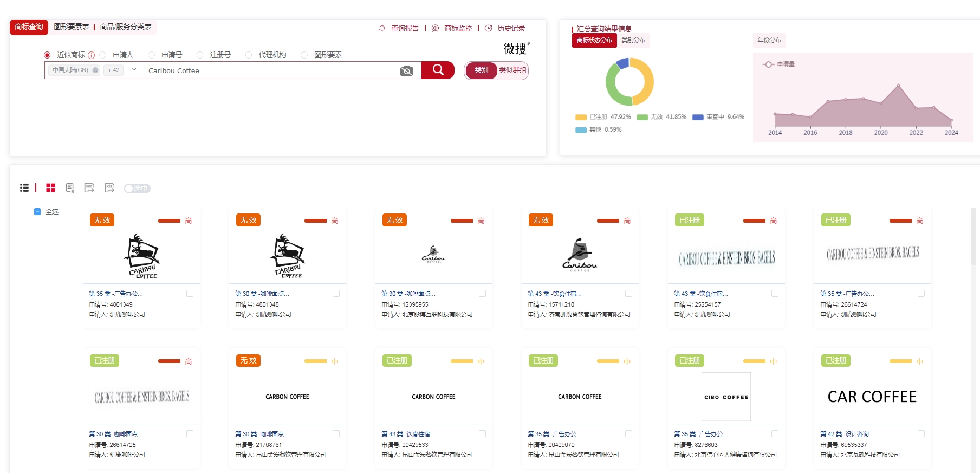Screen dimensions: 980x473
Task: Click the 已注册 badge on application 26614724 card
Action: pos(836,220)
